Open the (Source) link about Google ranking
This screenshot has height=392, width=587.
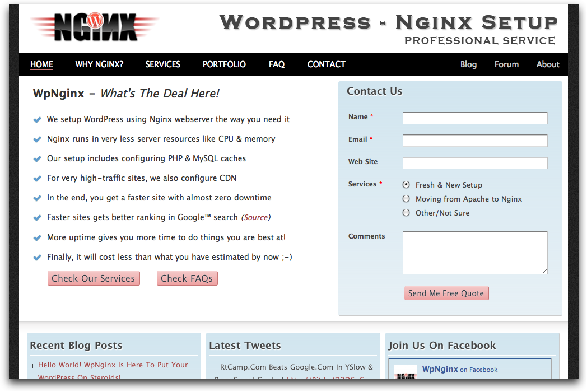pos(256,217)
